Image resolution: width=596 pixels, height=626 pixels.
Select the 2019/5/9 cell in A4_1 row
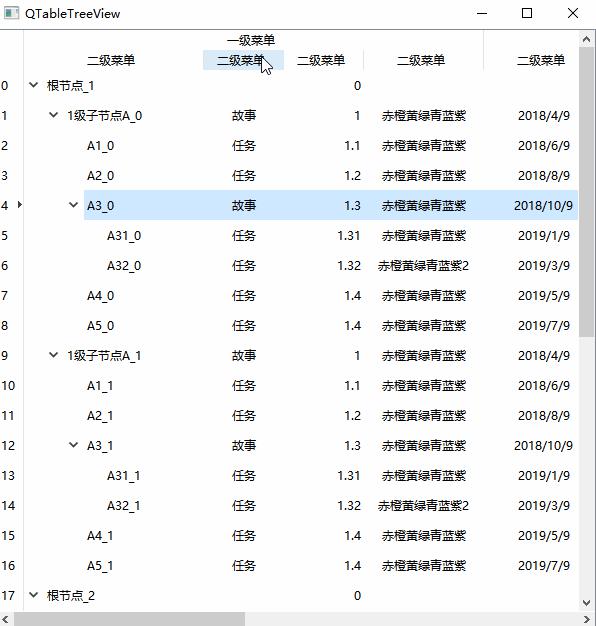point(544,535)
